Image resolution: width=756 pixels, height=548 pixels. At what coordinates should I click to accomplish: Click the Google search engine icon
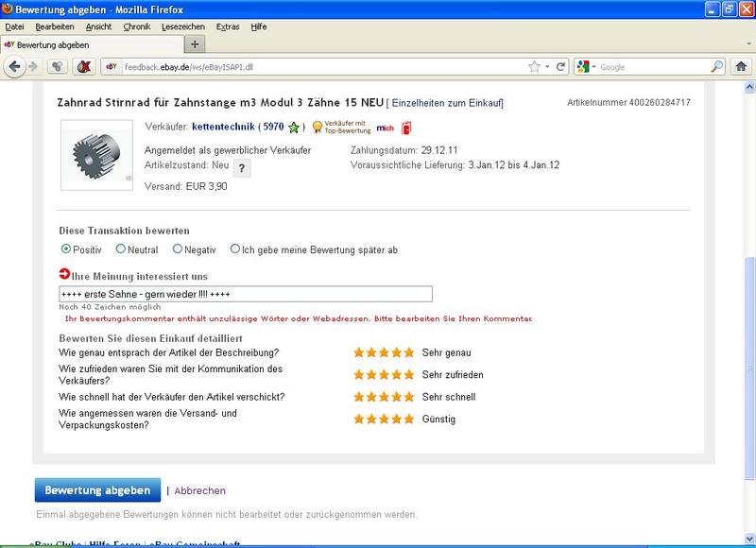click(x=583, y=66)
